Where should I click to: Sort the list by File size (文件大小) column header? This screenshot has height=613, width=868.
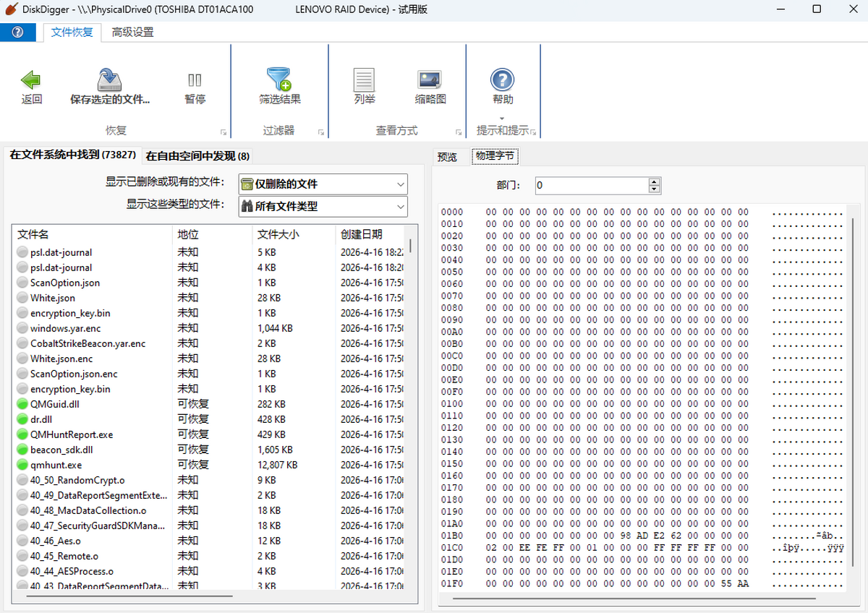[x=278, y=234]
